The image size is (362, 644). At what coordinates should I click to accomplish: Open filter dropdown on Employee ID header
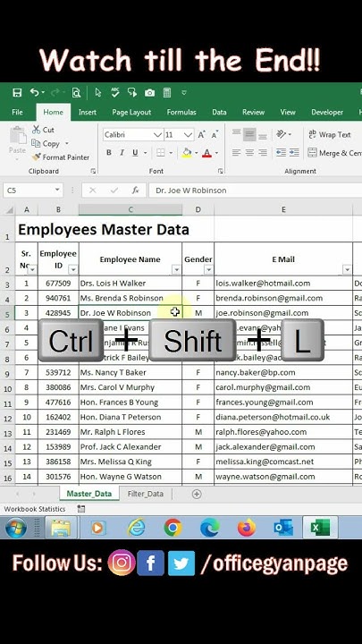click(73, 269)
